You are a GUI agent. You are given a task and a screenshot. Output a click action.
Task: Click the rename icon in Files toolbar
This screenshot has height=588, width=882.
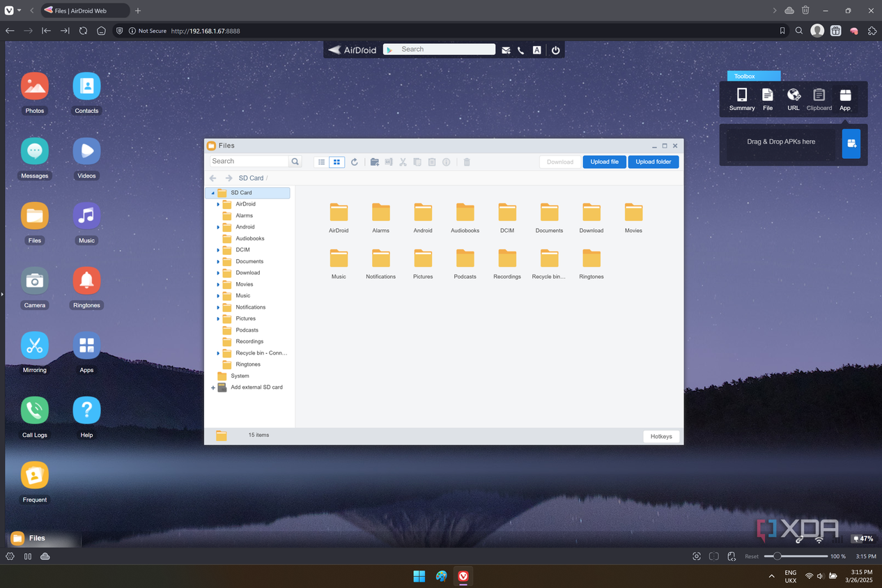tap(389, 162)
